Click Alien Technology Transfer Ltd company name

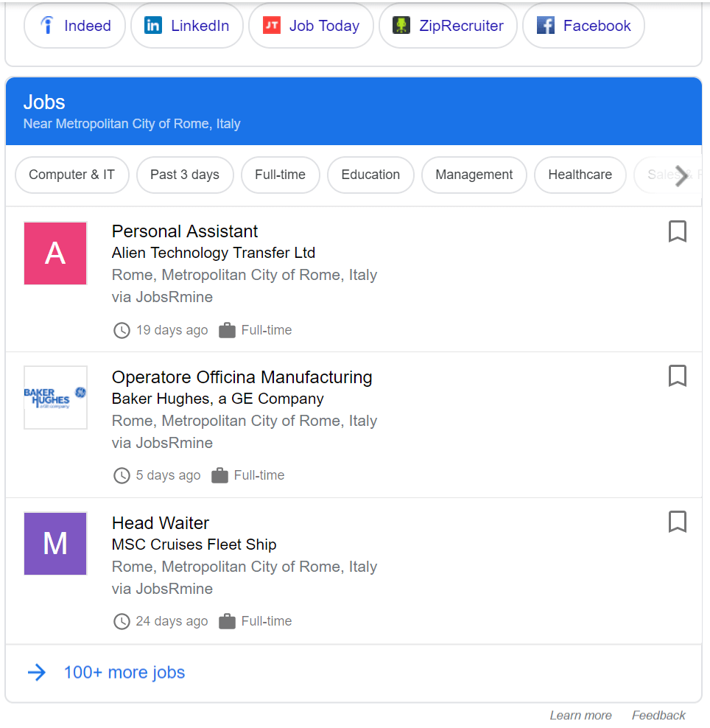tap(214, 253)
